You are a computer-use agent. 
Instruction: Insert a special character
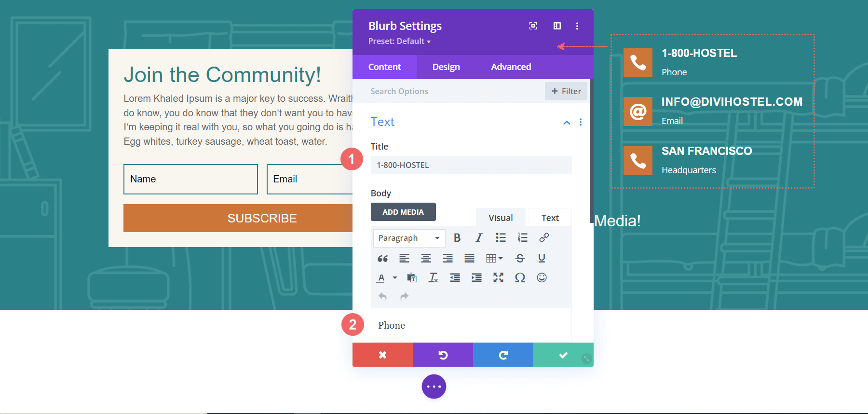click(520, 278)
